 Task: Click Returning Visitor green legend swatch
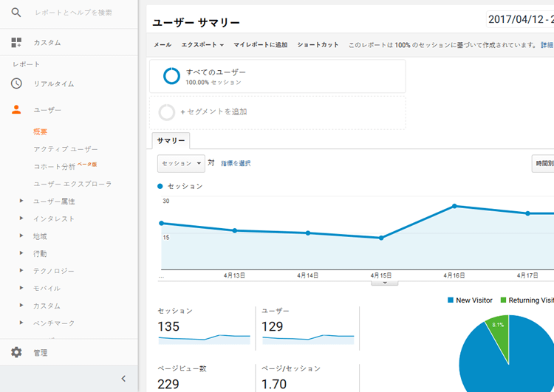coord(504,300)
